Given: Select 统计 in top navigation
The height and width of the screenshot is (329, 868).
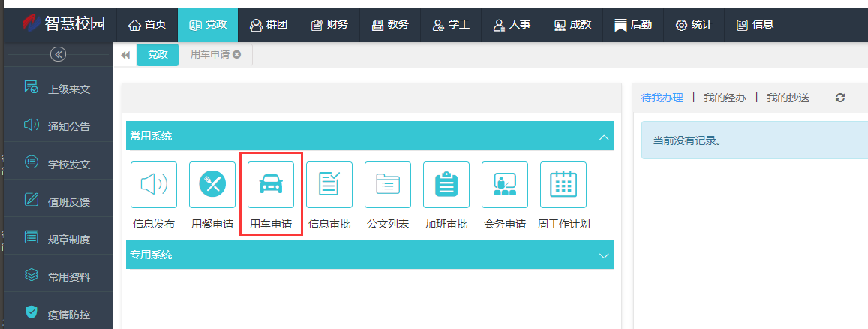Looking at the screenshot, I should 694,25.
